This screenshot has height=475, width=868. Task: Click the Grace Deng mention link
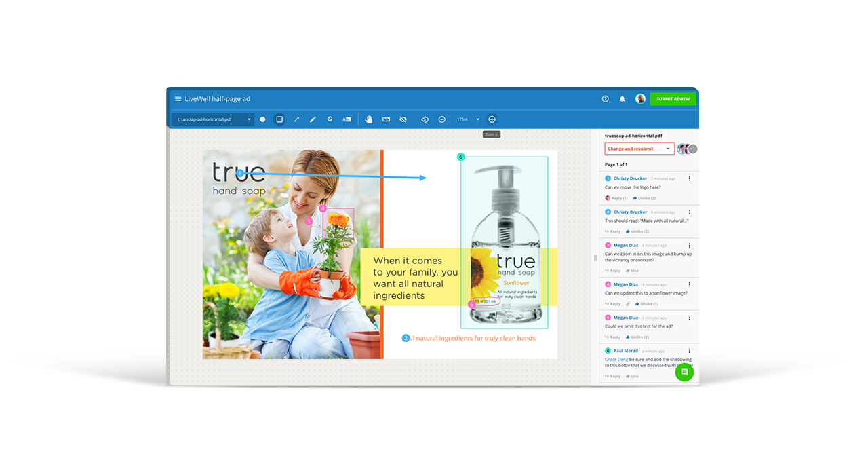(x=616, y=359)
